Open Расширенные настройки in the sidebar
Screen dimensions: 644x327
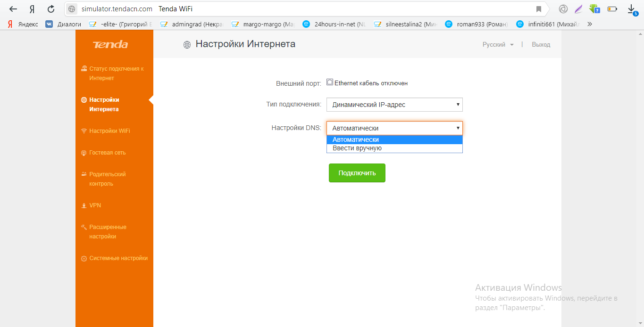108,232
